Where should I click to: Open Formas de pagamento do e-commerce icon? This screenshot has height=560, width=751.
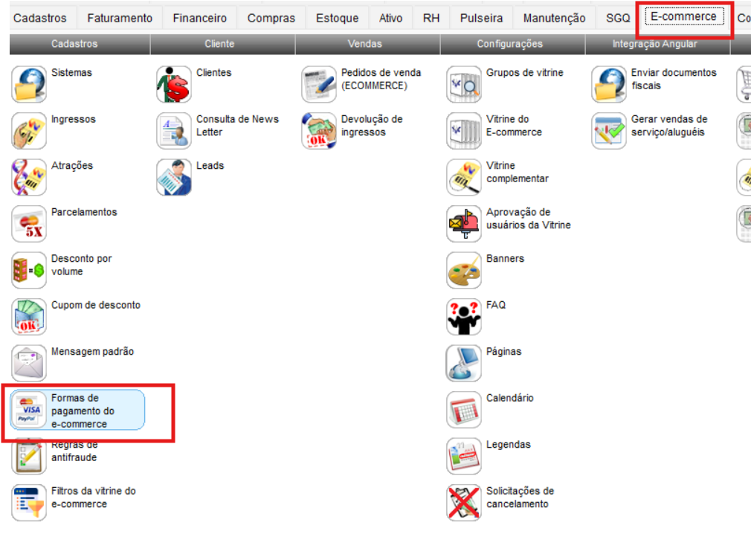pos(29,410)
